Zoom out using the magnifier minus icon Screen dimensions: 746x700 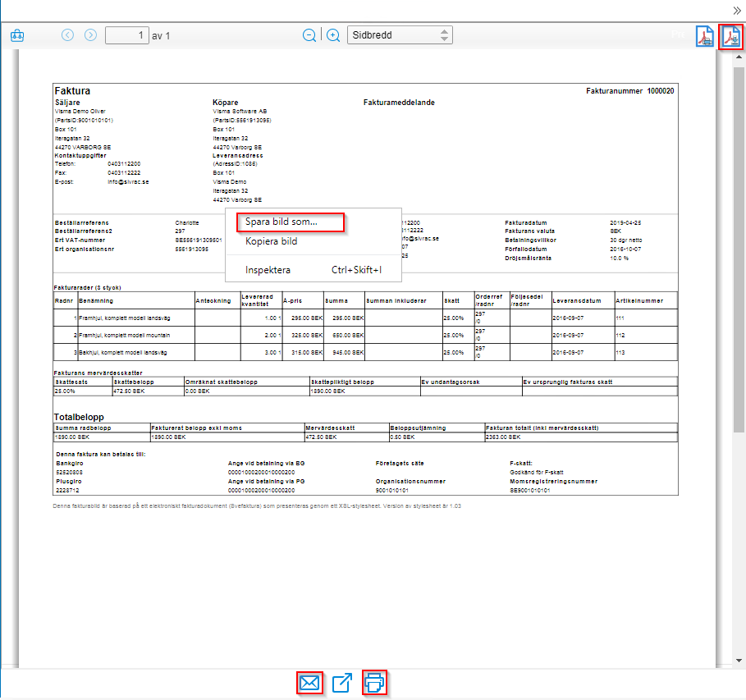point(310,35)
